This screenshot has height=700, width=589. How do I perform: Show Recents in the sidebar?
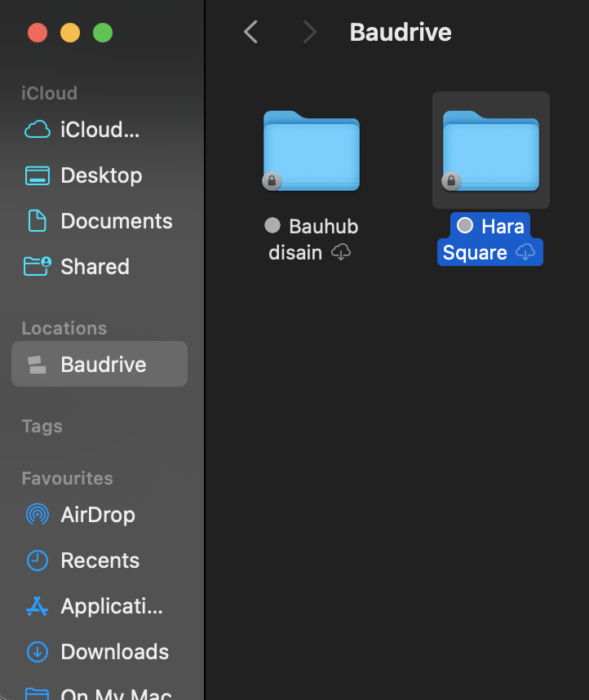point(100,560)
